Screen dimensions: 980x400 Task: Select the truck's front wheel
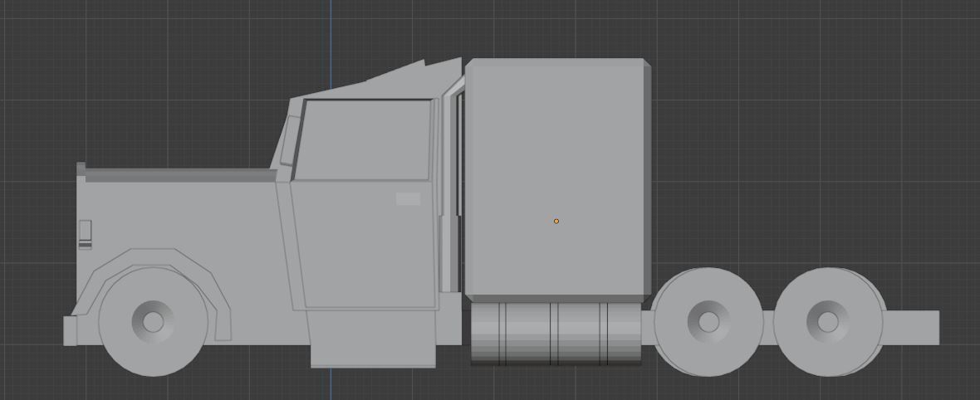pyautogui.click(x=153, y=322)
